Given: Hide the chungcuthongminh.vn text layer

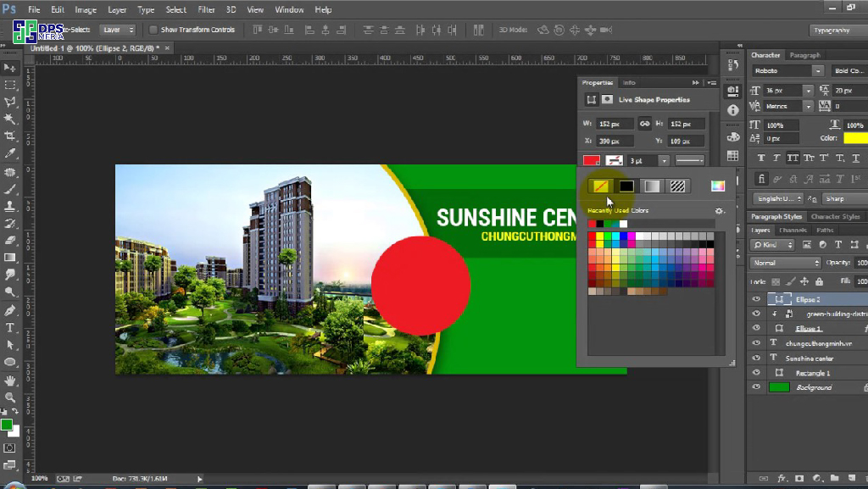Looking at the screenshot, I should [756, 343].
